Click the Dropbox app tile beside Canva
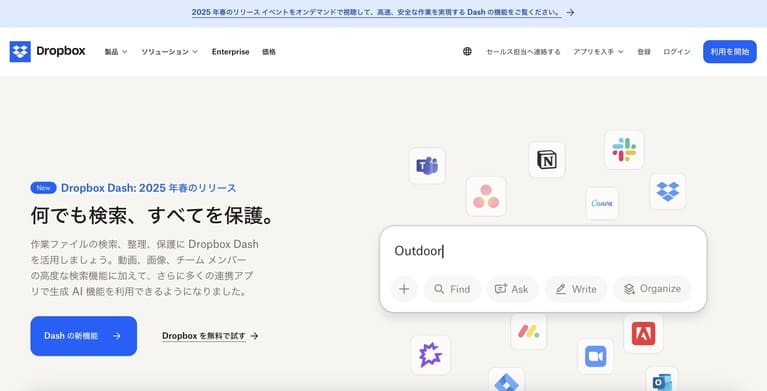The image size is (767, 391). pyautogui.click(x=668, y=191)
